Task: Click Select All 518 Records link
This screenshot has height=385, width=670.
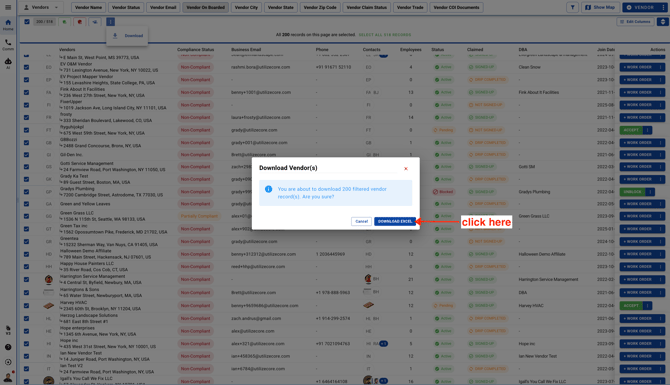Action: 385,35
